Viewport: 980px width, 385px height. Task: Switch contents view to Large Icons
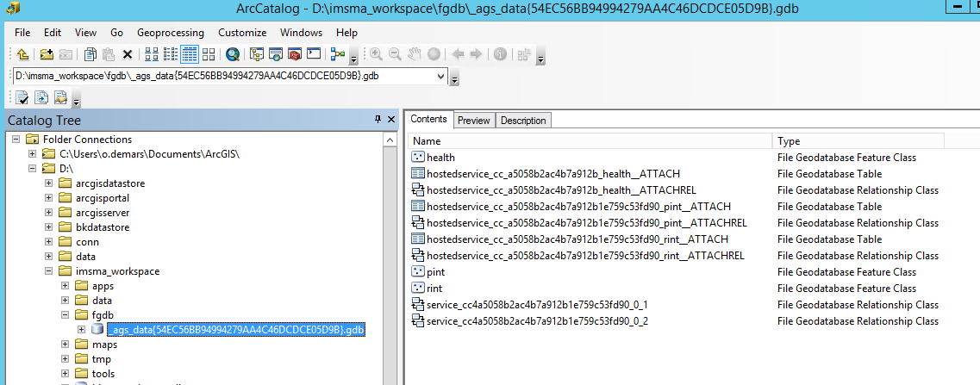click(151, 54)
